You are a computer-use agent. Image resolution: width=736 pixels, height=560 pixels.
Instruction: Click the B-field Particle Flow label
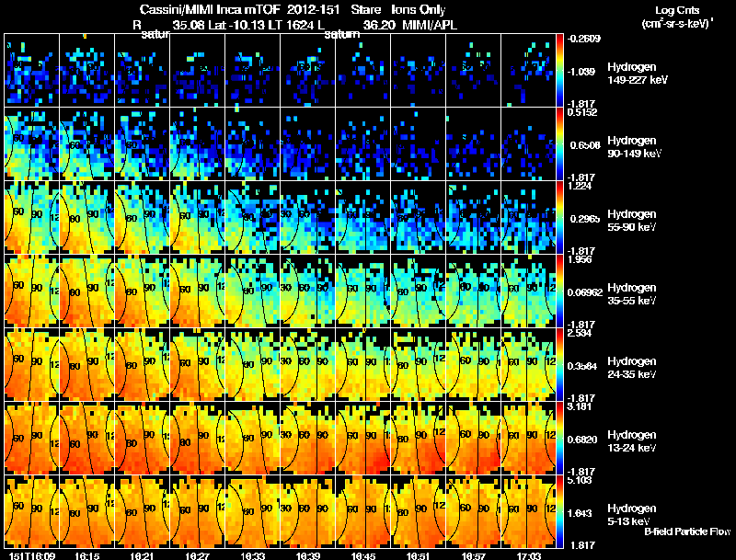click(x=687, y=531)
